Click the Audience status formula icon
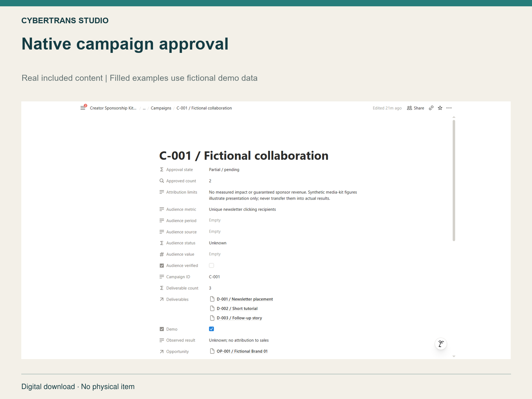The height and width of the screenshot is (399, 532). 162,243
